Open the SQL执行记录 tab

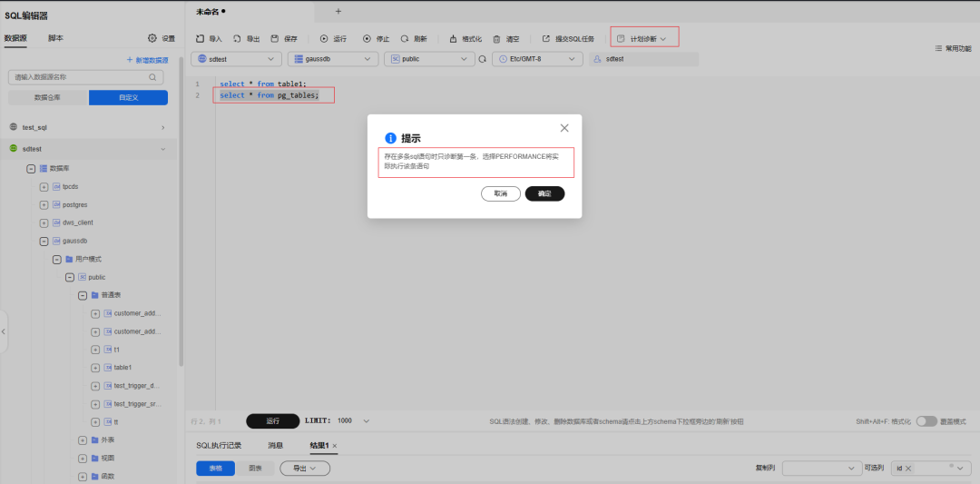(219, 445)
